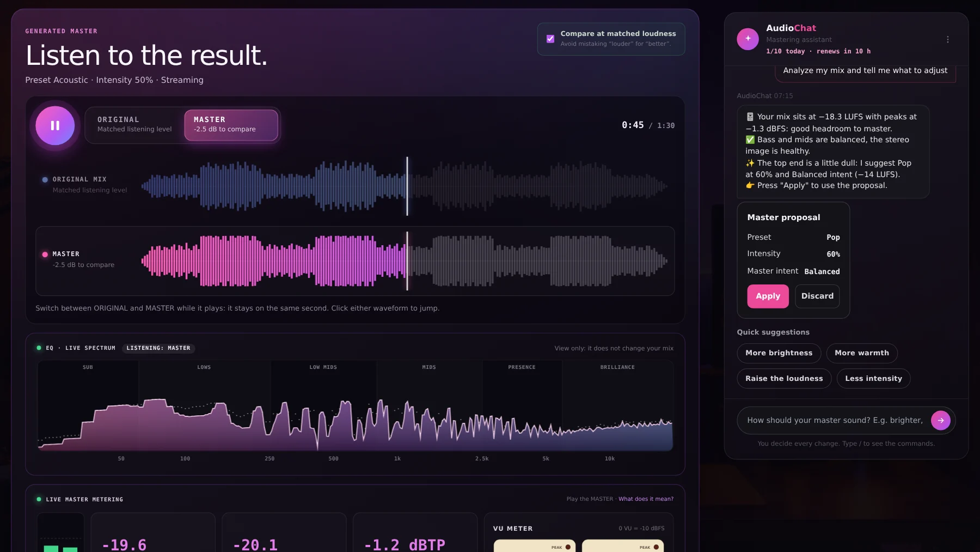Click the PRESENCE band label in spectrum

tap(522, 367)
